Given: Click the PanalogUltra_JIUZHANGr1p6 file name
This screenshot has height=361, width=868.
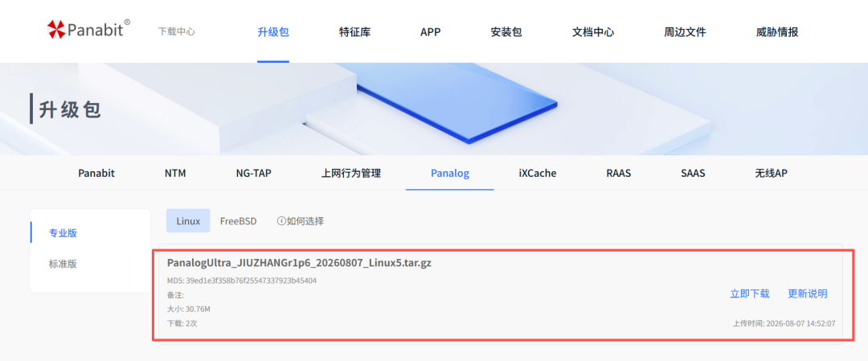Looking at the screenshot, I should pyautogui.click(x=299, y=263).
